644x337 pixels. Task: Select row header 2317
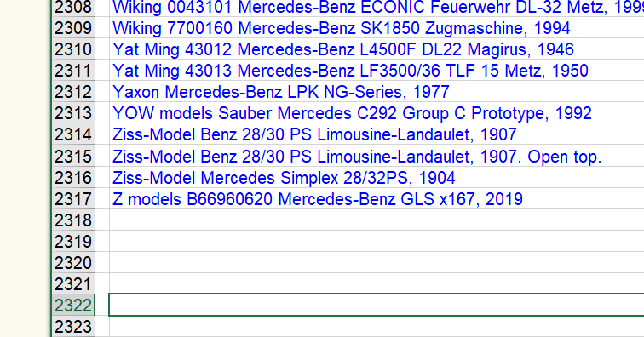(x=73, y=198)
